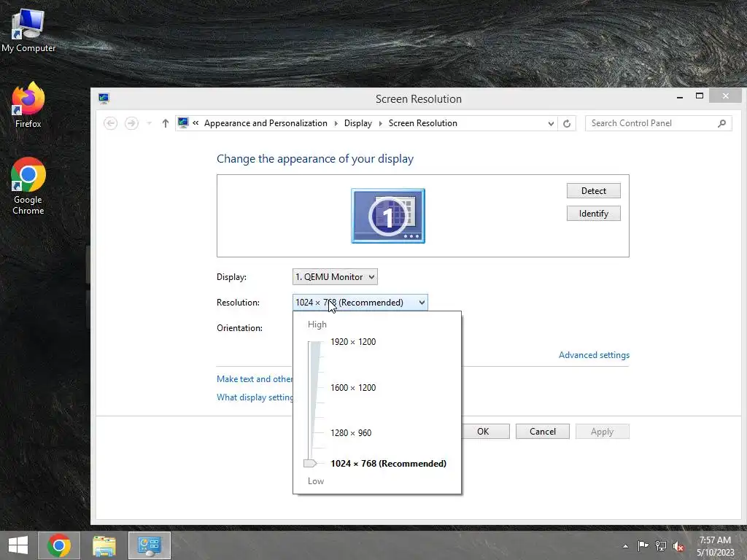Select 1024 × 768 (Recommended) label
Viewport: 747px width, 560px height.
point(388,463)
